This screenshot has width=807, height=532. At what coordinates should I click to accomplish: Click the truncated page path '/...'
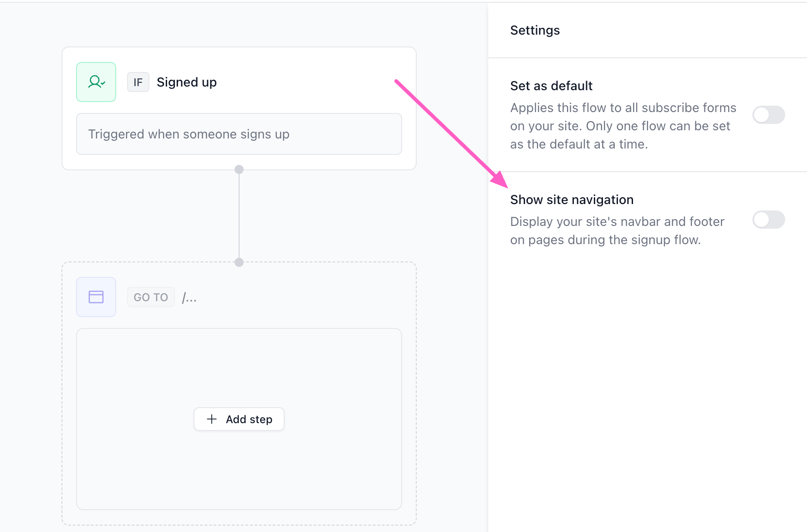(189, 297)
